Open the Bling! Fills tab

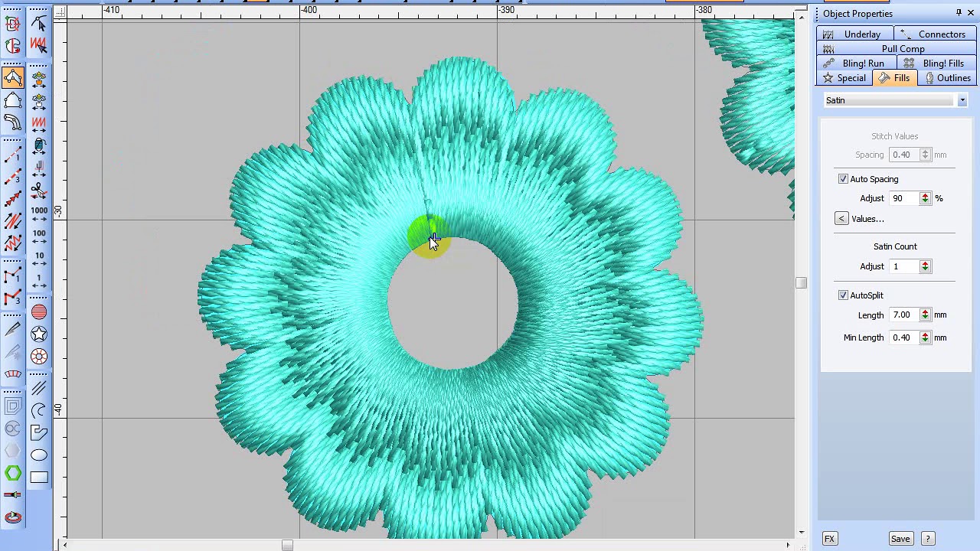(x=935, y=64)
